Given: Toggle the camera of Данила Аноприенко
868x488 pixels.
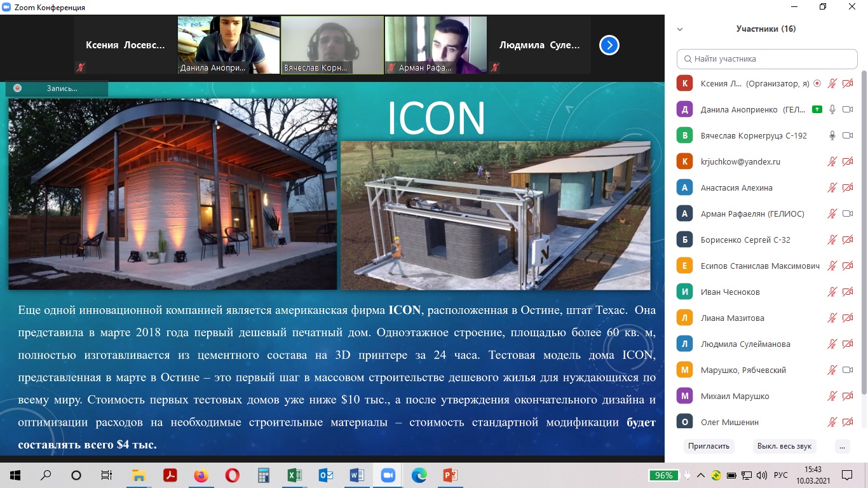Looking at the screenshot, I should point(847,109).
